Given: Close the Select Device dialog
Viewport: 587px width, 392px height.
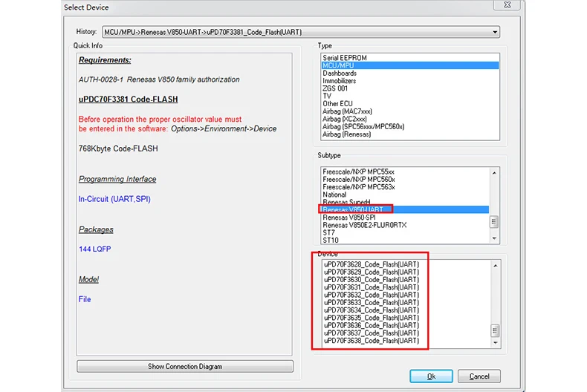Looking at the screenshot, I should tap(507, 5).
